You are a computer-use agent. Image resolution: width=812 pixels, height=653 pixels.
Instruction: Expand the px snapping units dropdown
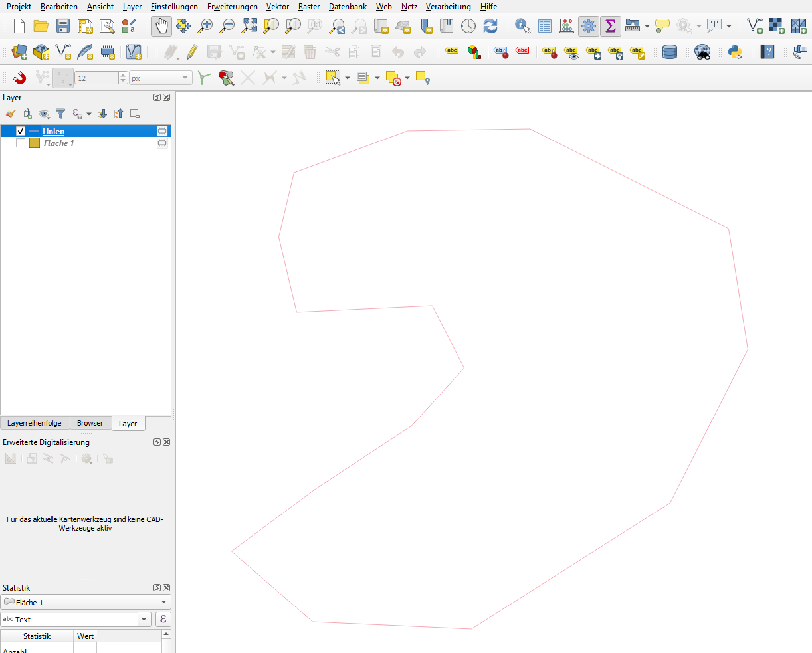point(185,78)
